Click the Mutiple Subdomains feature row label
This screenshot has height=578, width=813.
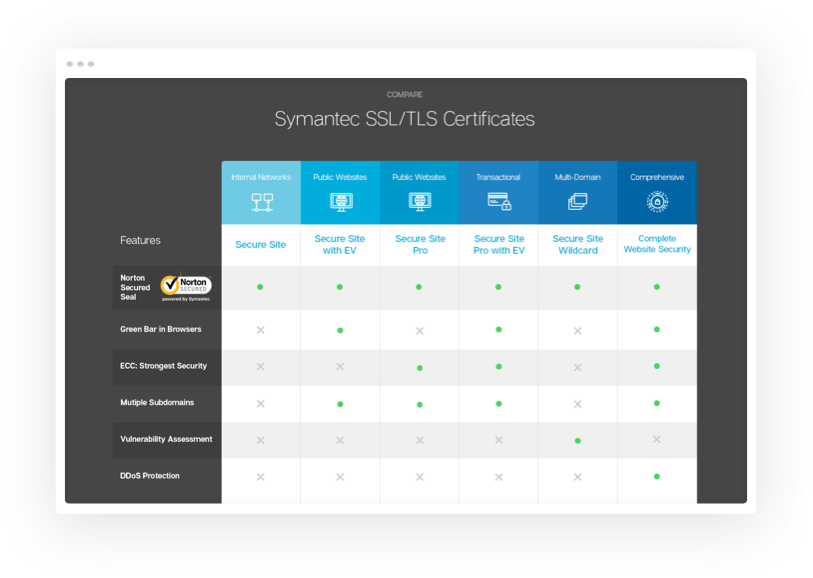pos(157,403)
